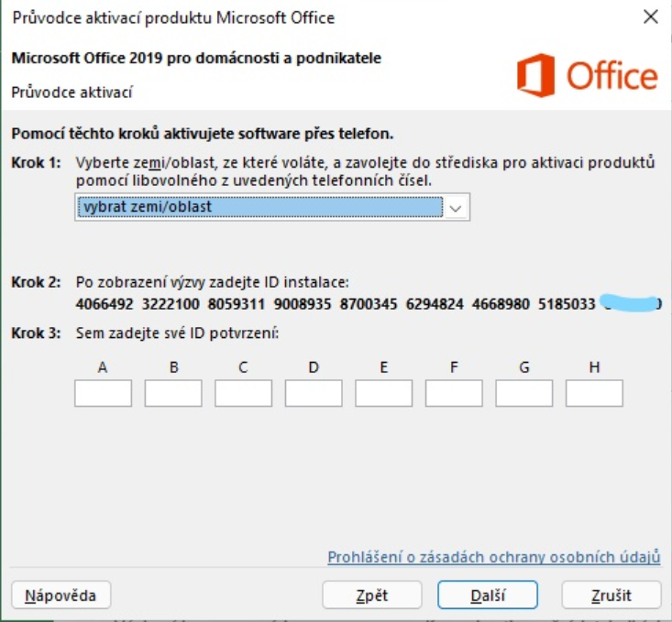Cancel with the Zrušit button
This screenshot has width=672, height=622.
611,595
